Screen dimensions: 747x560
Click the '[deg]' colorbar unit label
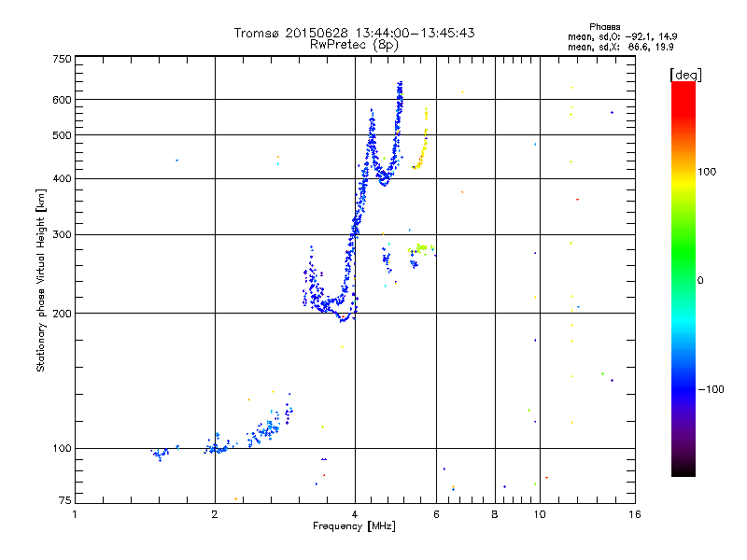coord(685,75)
